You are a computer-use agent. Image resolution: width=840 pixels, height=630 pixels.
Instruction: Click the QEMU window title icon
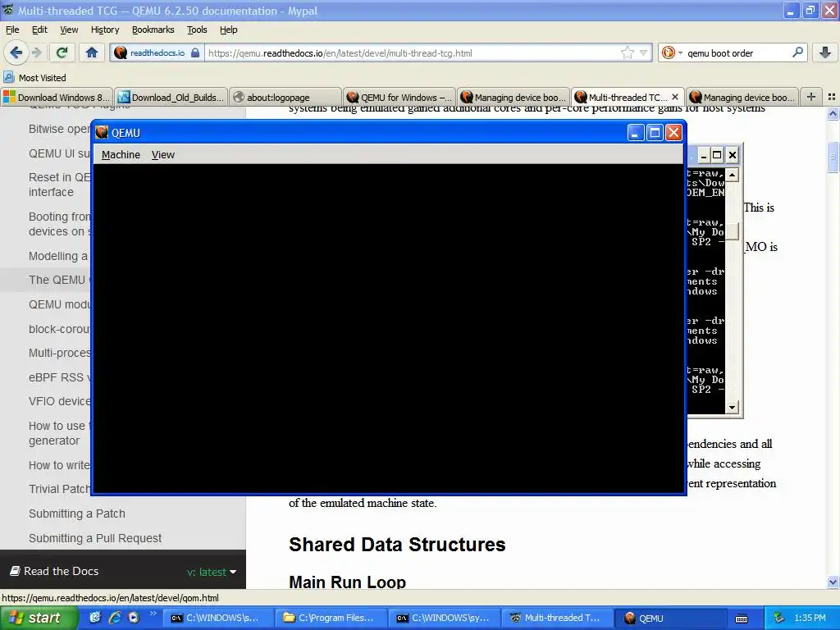pyautogui.click(x=102, y=132)
